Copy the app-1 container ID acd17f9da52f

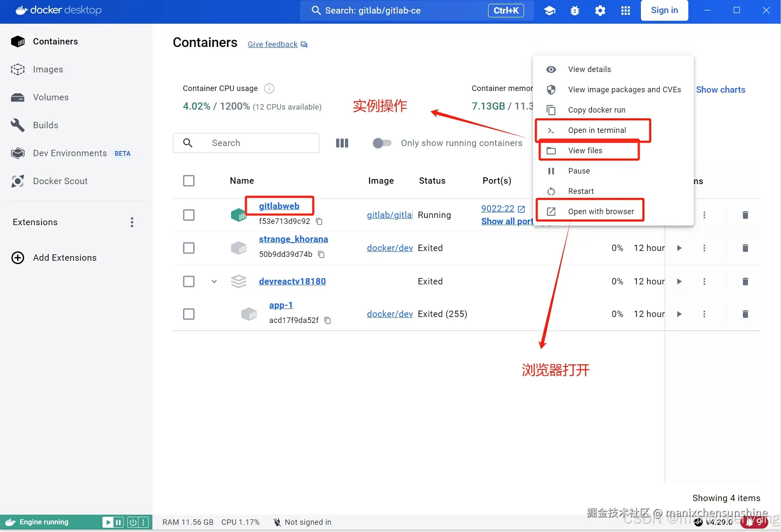click(328, 320)
